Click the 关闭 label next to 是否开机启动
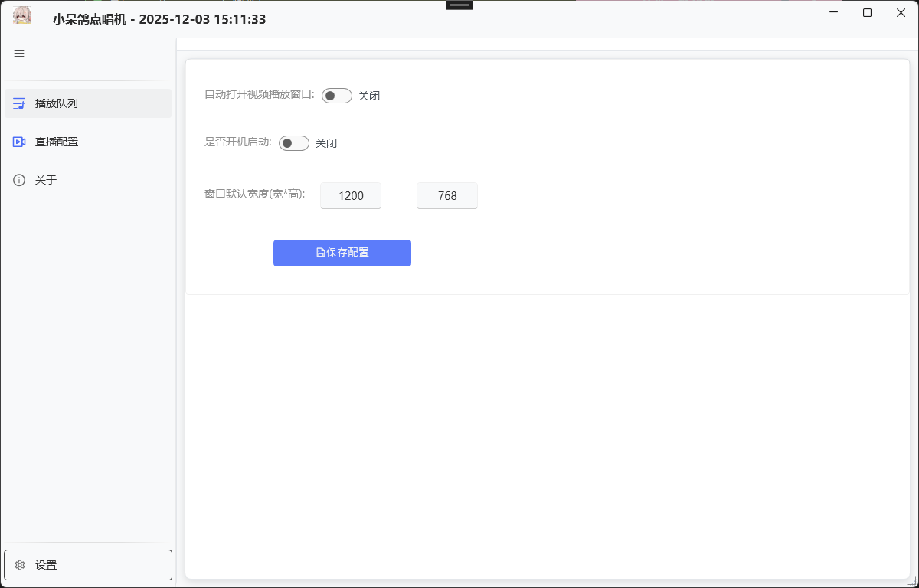This screenshot has width=919, height=588. click(x=326, y=143)
